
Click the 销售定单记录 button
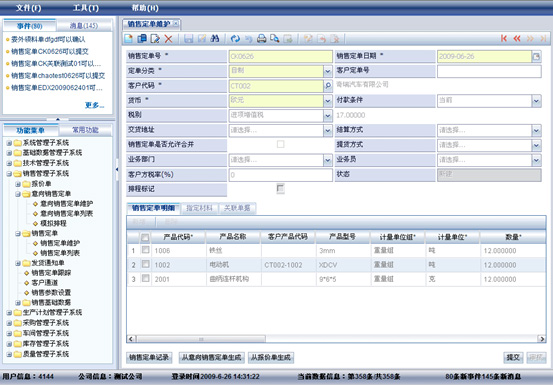149,358
